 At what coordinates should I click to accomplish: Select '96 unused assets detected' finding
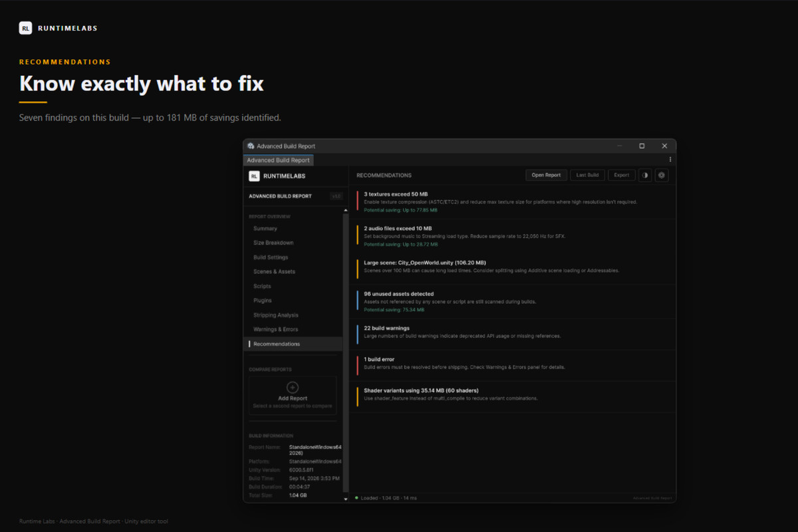[x=513, y=301]
